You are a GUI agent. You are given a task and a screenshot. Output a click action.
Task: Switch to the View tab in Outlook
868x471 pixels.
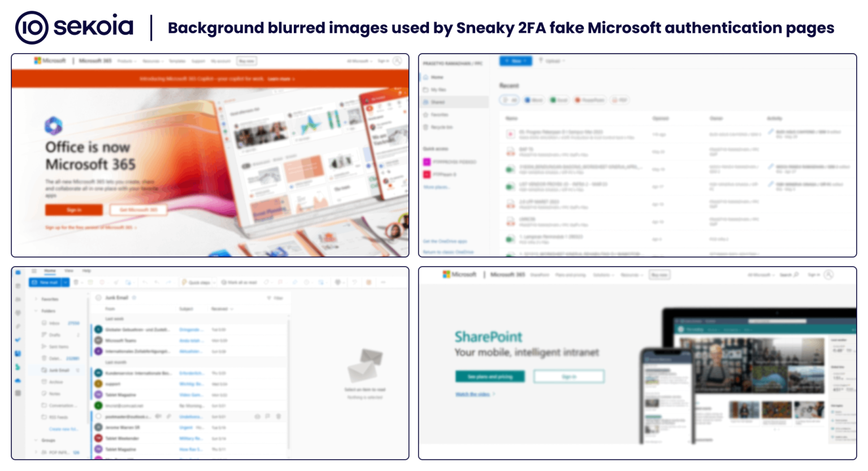click(69, 271)
